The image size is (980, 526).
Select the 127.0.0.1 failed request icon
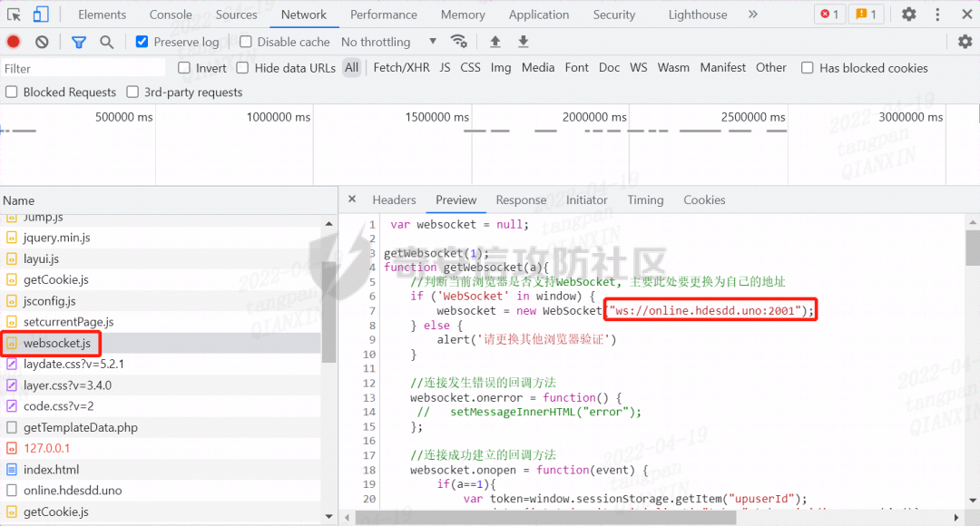coord(11,449)
